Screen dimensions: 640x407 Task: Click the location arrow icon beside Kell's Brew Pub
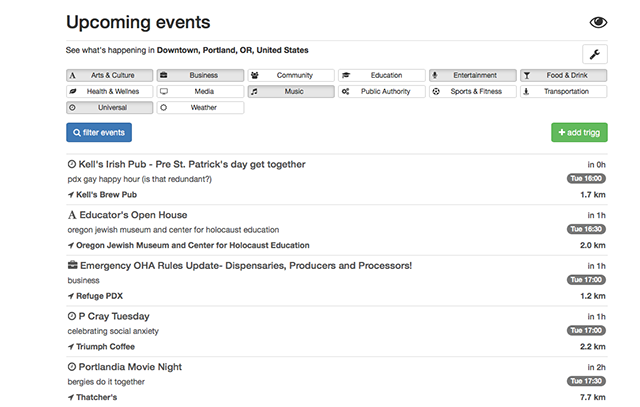point(71,195)
